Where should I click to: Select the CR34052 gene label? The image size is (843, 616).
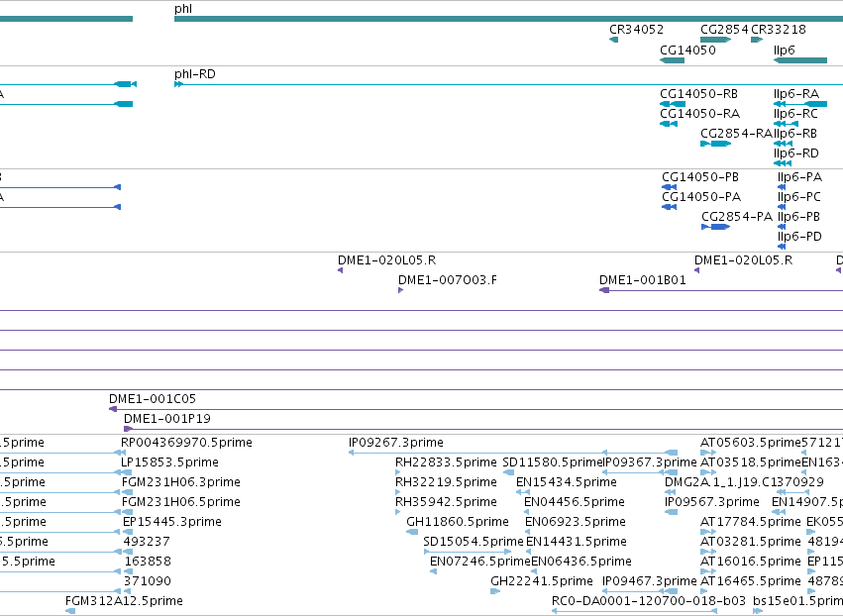(x=636, y=30)
